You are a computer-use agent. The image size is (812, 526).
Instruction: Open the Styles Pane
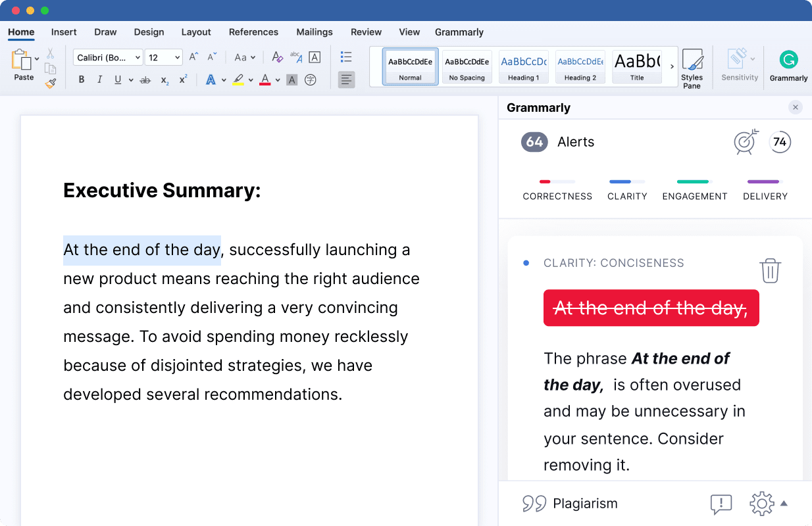click(692, 68)
